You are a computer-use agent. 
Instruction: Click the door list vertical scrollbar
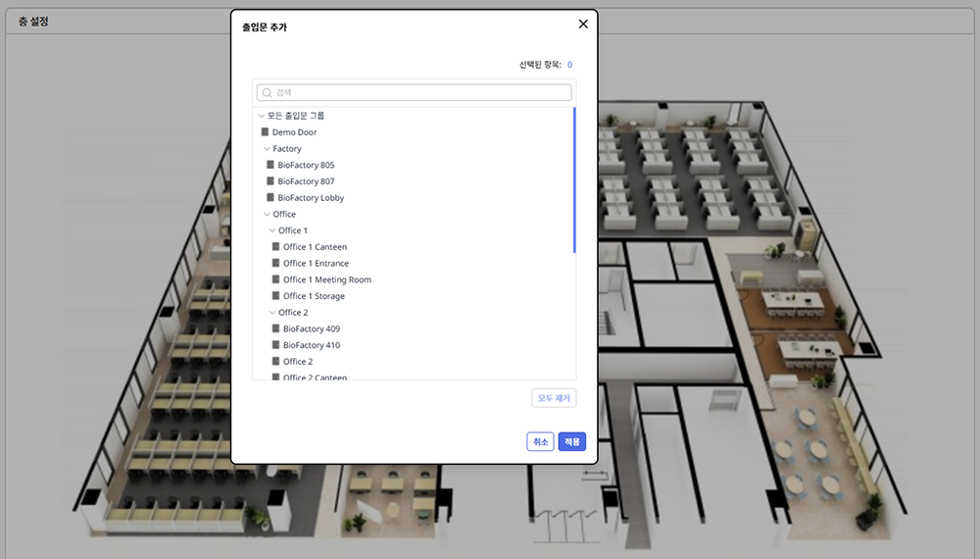tap(573, 181)
